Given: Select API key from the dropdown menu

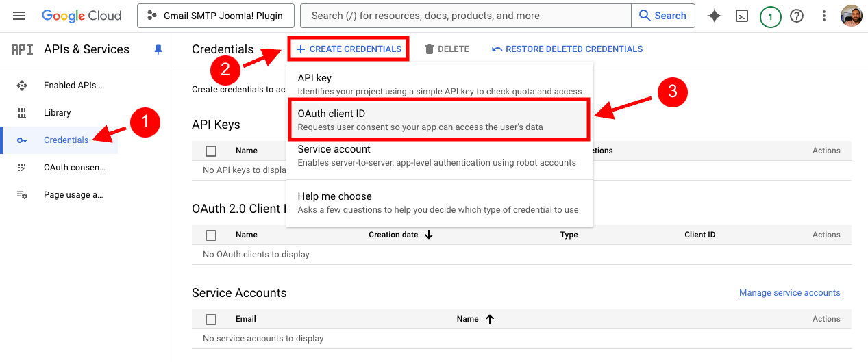Looking at the screenshot, I should [x=439, y=84].
